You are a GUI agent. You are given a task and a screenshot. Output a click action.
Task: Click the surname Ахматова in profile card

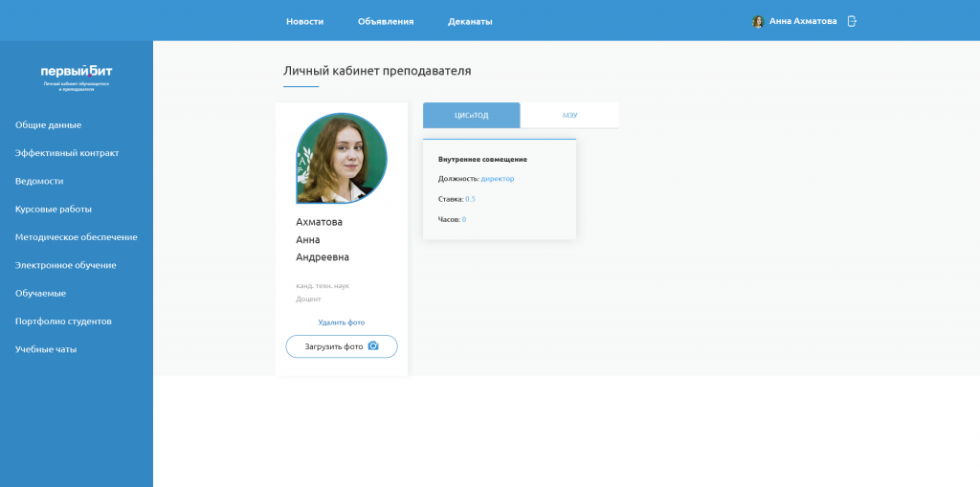point(320,222)
